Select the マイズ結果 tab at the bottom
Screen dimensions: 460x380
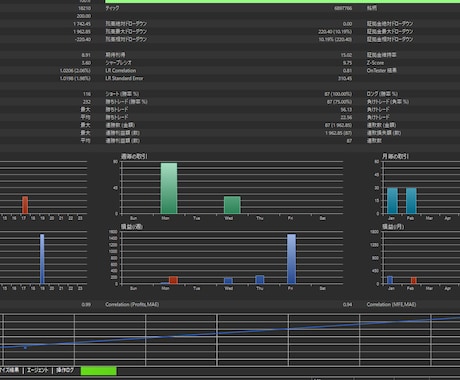(x=9, y=370)
